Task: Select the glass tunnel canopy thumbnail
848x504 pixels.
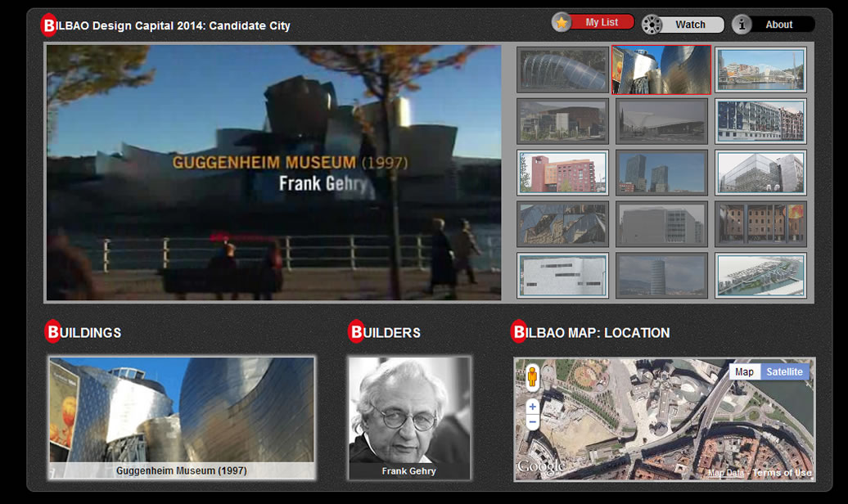Action: click(x=562, y=70)
